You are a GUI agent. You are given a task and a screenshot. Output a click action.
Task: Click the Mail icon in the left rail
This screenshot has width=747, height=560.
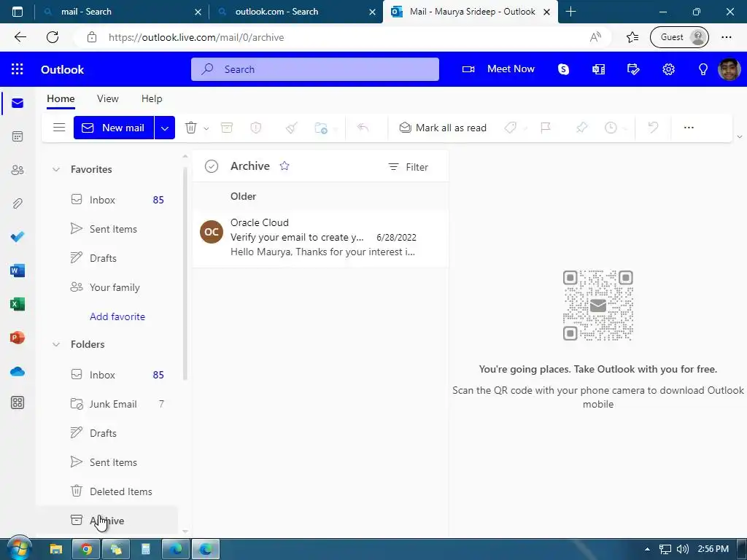tap(18, 104)
